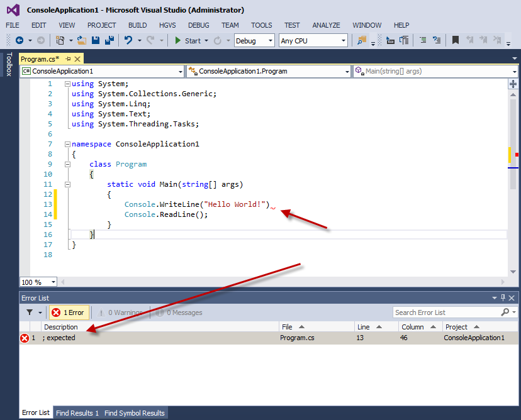Open the DEBUG menu
The image size is (521, 420).
click(199, 25)
